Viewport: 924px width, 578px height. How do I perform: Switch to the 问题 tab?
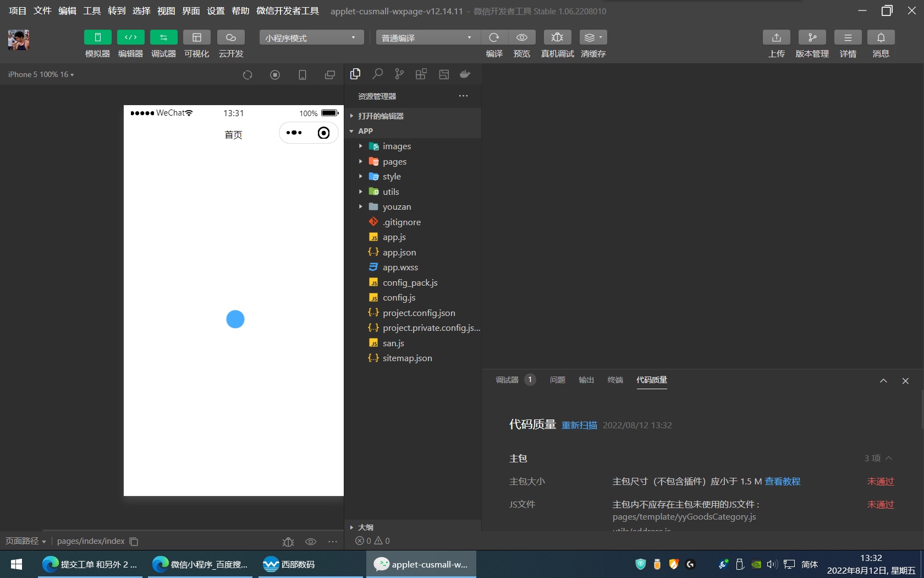pyautogui.click(x=557, y=380)
